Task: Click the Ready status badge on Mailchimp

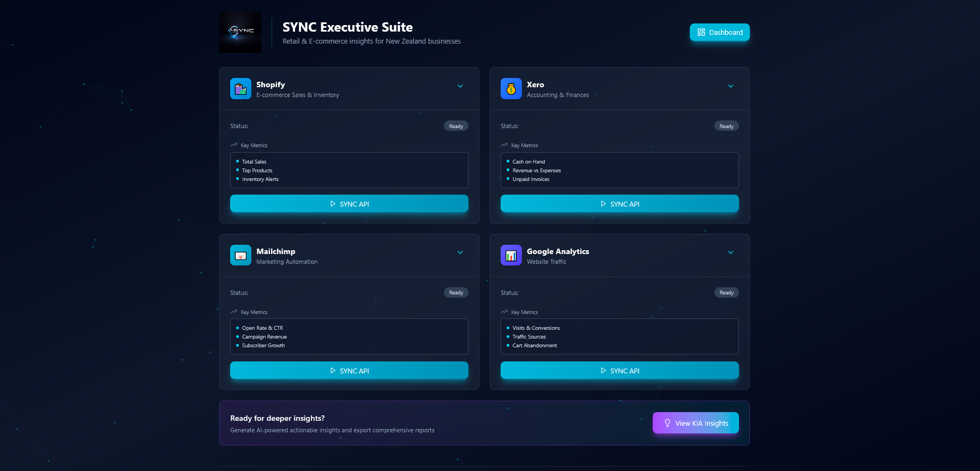Action: tap(456, 293)
